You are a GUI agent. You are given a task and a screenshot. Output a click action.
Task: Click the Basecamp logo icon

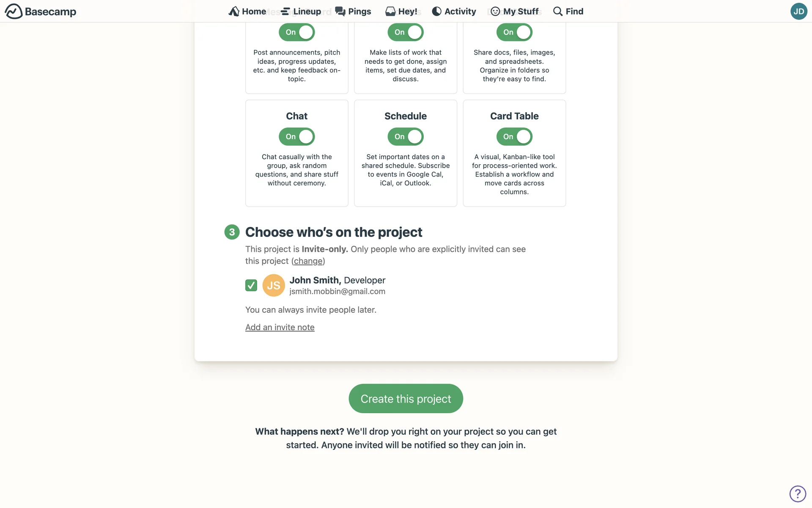[x=14, y=11]
